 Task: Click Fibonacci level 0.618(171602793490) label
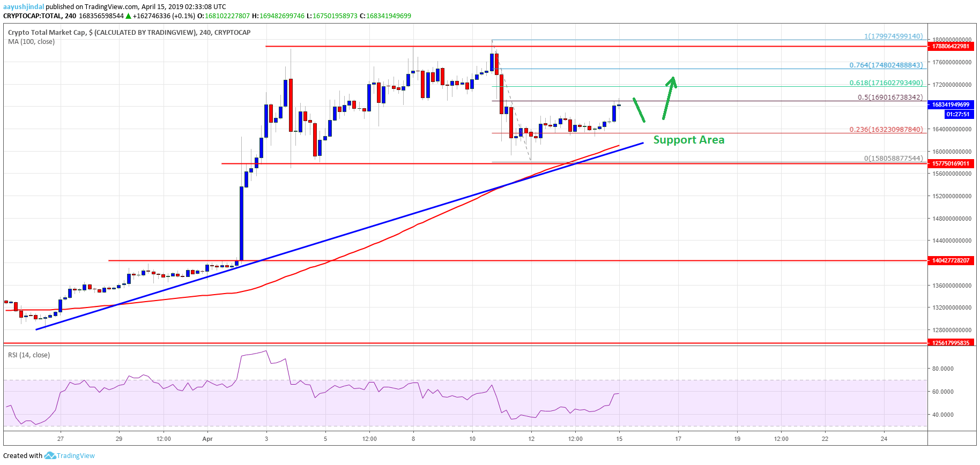[886, 83]
